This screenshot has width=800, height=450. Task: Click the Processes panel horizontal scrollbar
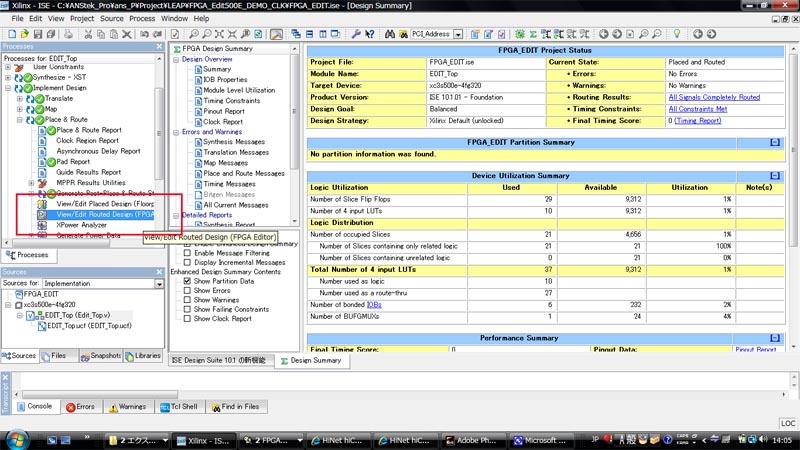(60, 243)
